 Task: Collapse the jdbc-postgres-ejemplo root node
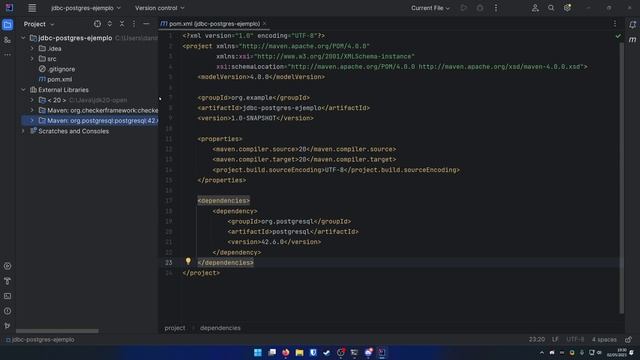point(23,38)
